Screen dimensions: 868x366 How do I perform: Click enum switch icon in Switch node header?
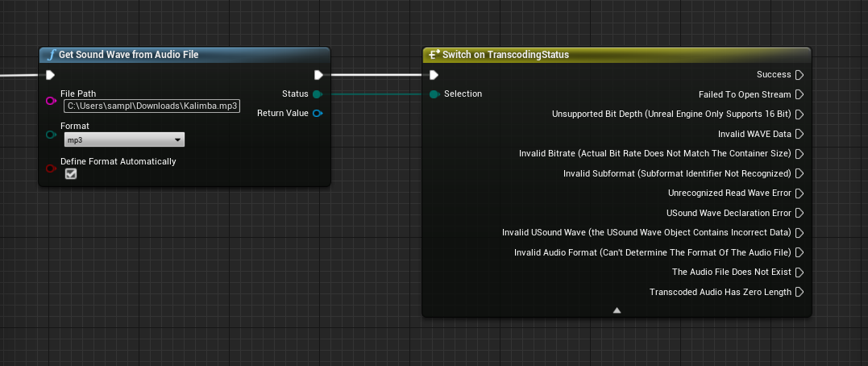434,54
